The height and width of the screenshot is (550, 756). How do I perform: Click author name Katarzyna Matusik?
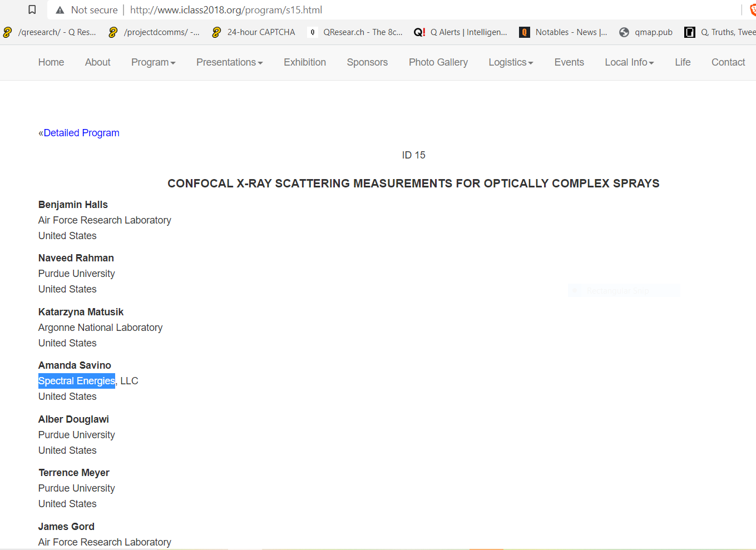coord(81,312)
